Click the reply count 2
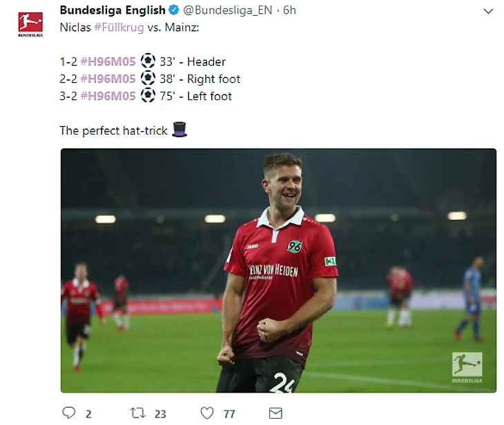 pos(88,413)
